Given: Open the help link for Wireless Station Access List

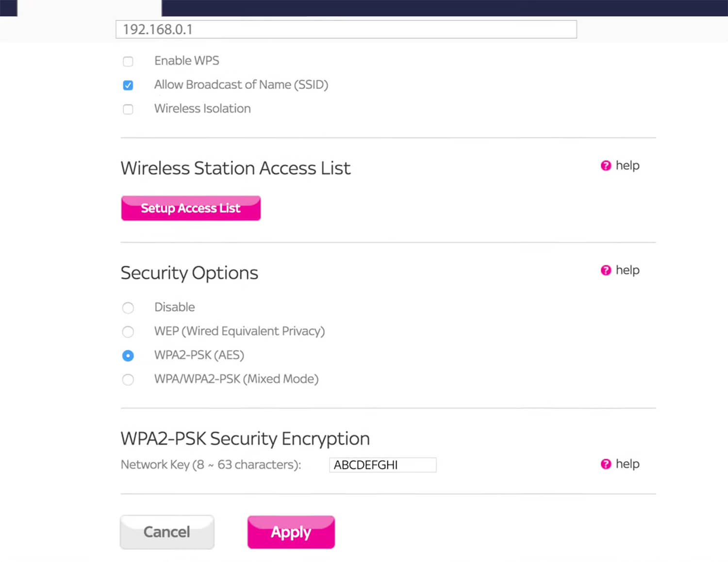Looking at the screenshot, I should pos(627,166).
